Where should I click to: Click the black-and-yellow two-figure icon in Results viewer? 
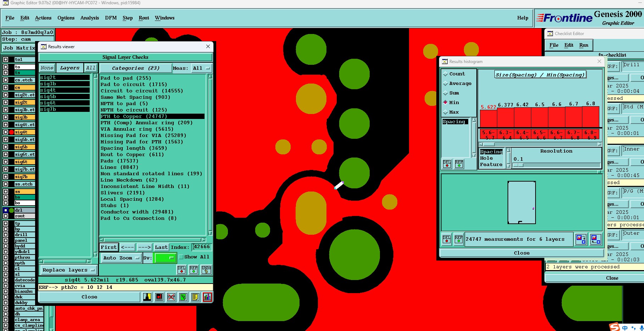coord(147,297)
